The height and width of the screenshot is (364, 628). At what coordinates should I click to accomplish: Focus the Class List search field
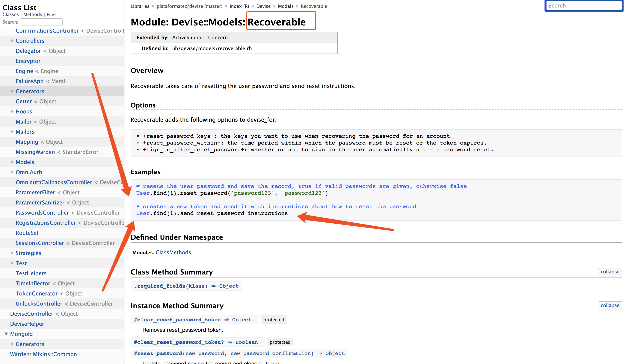click(x=41, y=22)
